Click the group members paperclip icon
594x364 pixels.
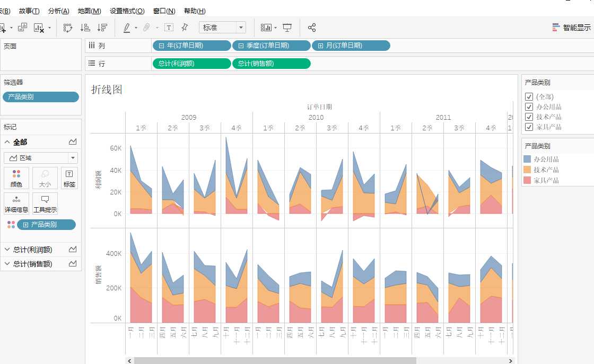click(x=146, y=28)
